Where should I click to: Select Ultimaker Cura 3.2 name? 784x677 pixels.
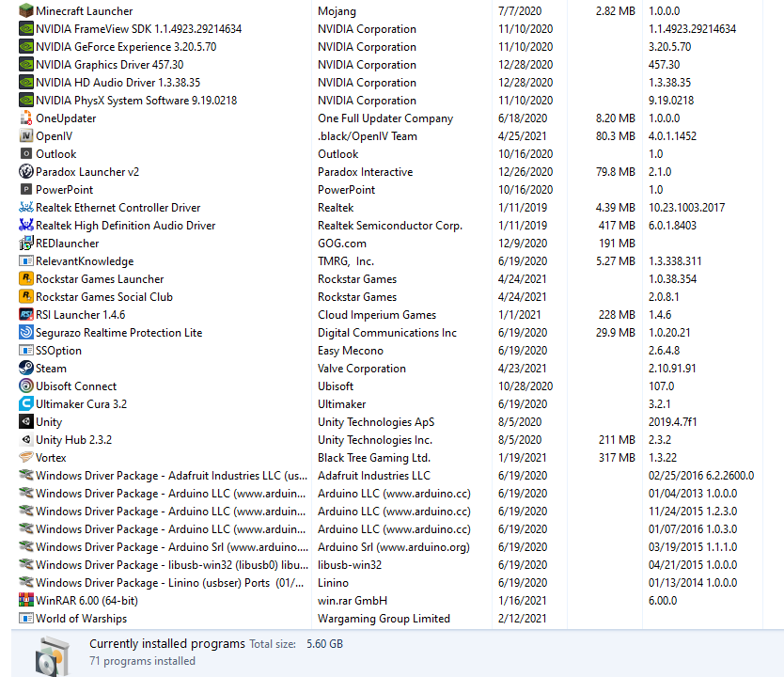[81, 403]
